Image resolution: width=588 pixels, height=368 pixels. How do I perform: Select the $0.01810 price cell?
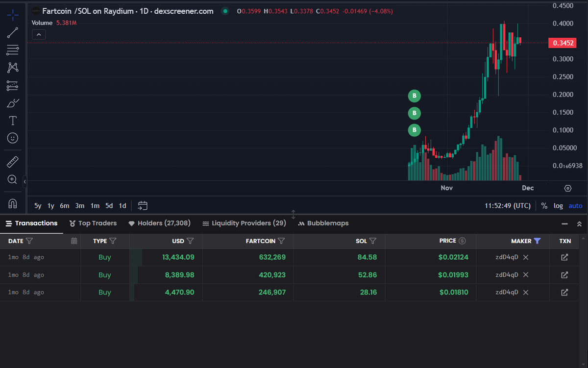click(x=453, y=293)
